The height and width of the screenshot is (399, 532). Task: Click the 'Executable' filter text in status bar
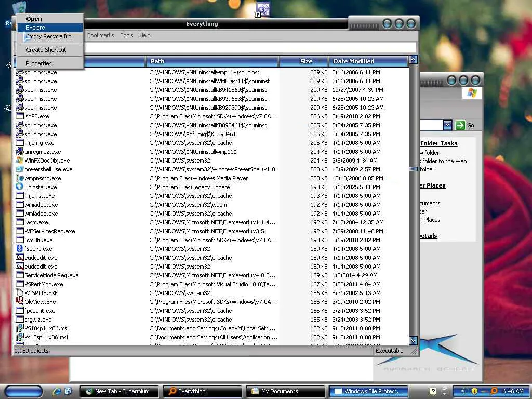[389, 351]
